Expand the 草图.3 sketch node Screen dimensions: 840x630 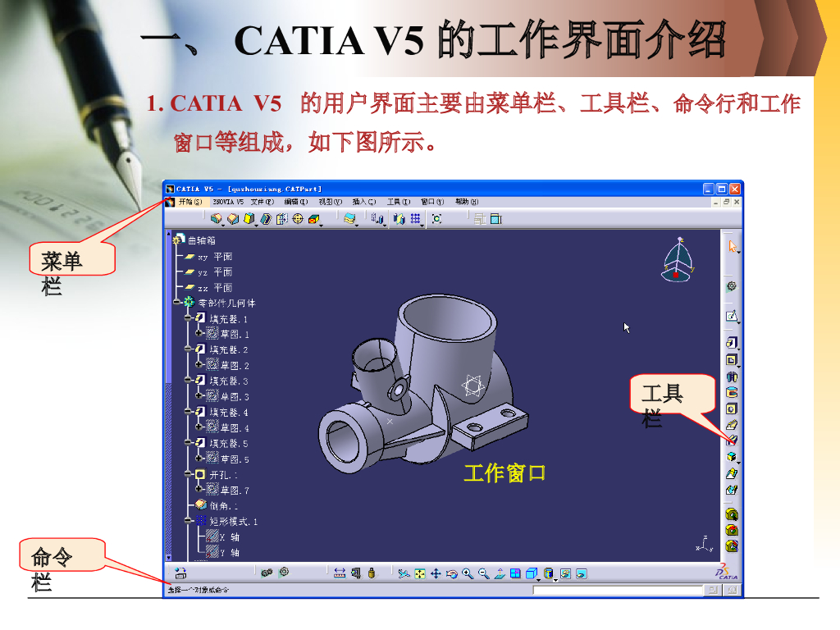click(199, 396)
